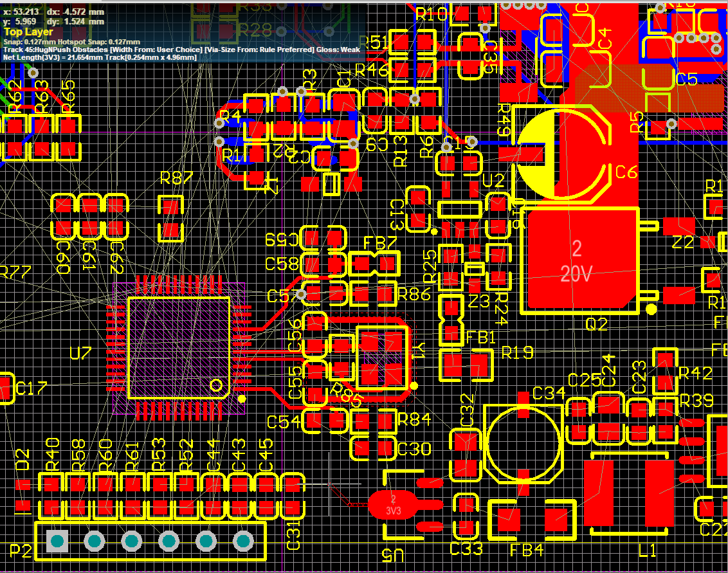Select the R77 designator label
This screenshot has height=573, width=728.
pos(16,272)
